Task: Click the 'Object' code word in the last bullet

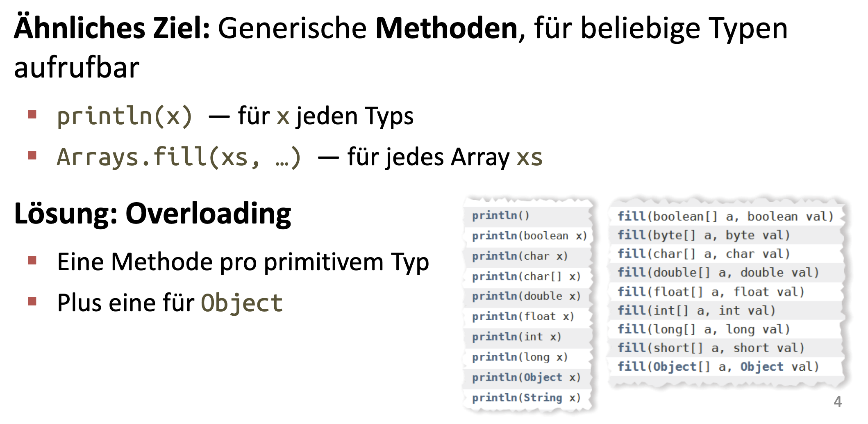Action: click(x=242, y=303)
